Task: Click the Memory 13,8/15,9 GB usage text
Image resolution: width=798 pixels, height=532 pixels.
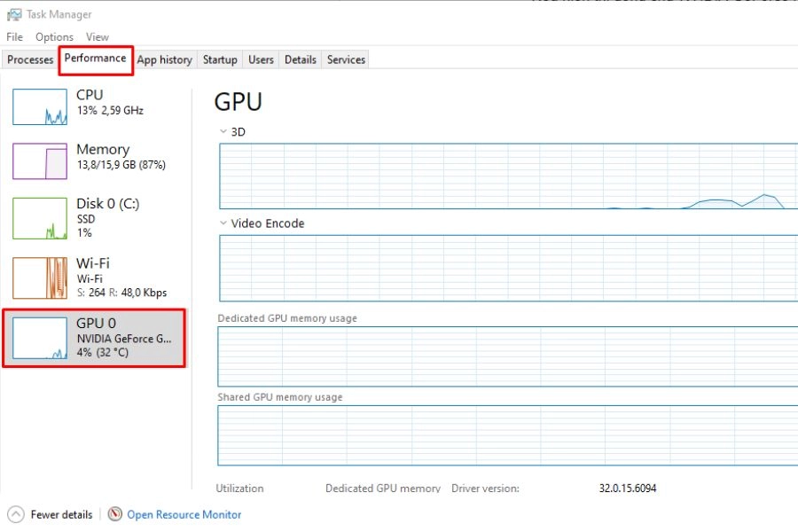Action: tap(121, 165)
